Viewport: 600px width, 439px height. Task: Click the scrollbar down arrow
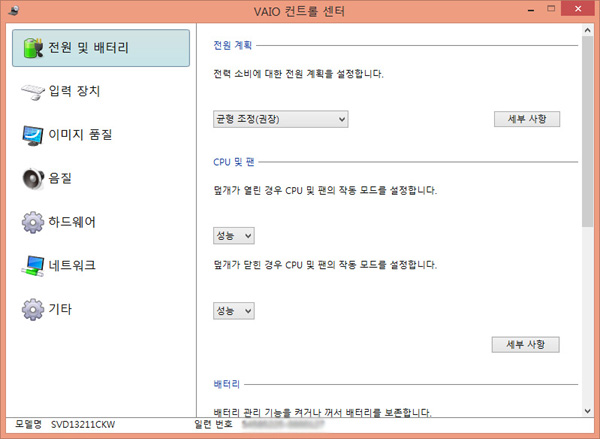coord(587,411)
